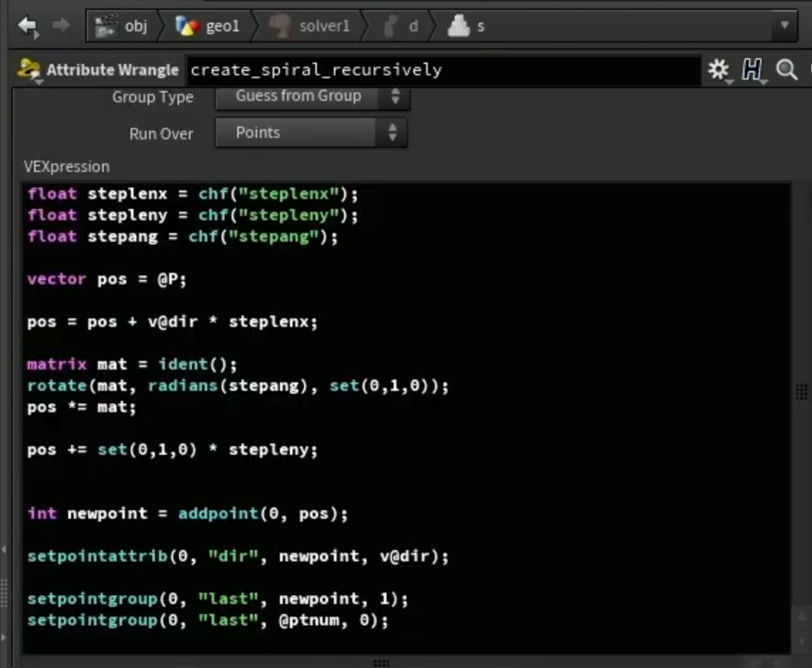The width and height of the screenshot is (812, 668).
Task: Open the Houdini help H icon
Action: tap(752, 70)
